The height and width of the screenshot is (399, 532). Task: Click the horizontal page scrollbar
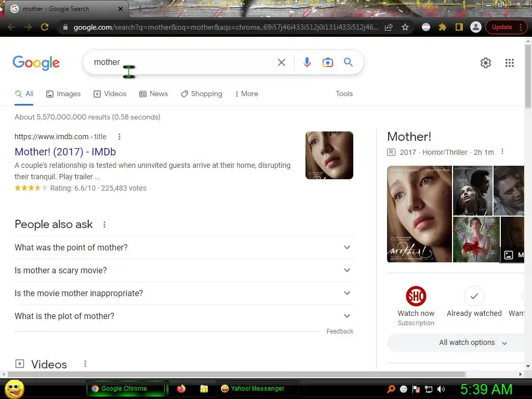236,374
